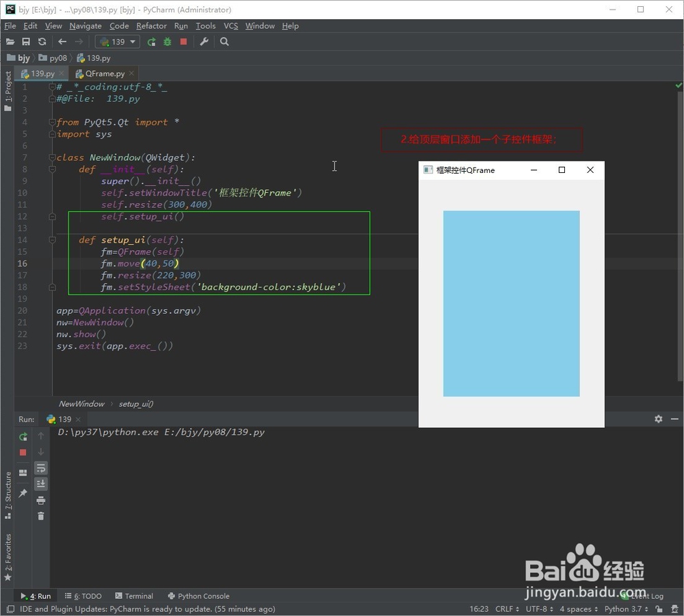
Task: Navigate forward with the right arrow
Action: (79, 42)
